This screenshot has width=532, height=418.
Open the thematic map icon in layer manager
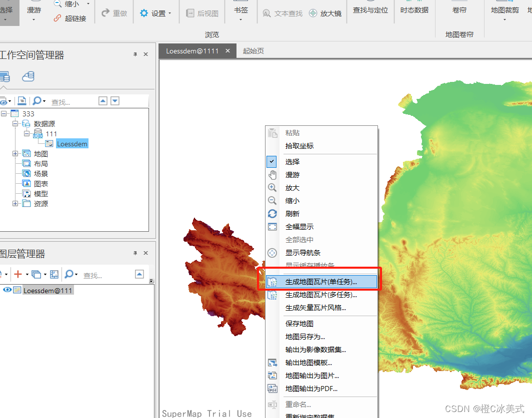pyautogui.click(x=54, y=274)
